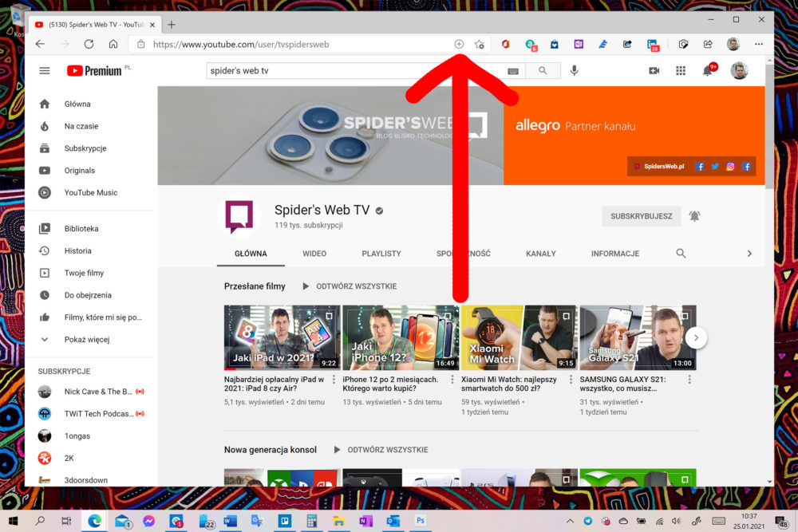Open the Biblioteka sidebar entry
Screen dimensions: 798x532
pyautogui.click(x=81, y=229)
